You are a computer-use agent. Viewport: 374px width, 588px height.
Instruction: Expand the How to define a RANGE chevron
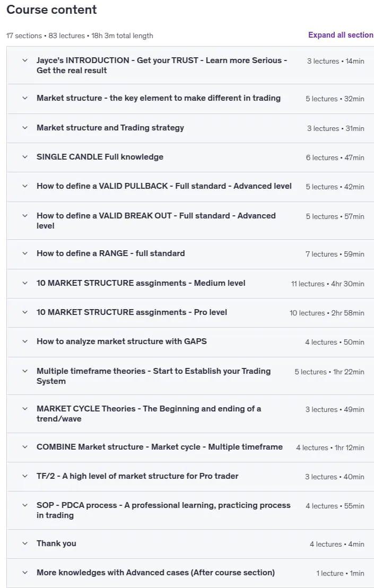(x=25, y=253)
